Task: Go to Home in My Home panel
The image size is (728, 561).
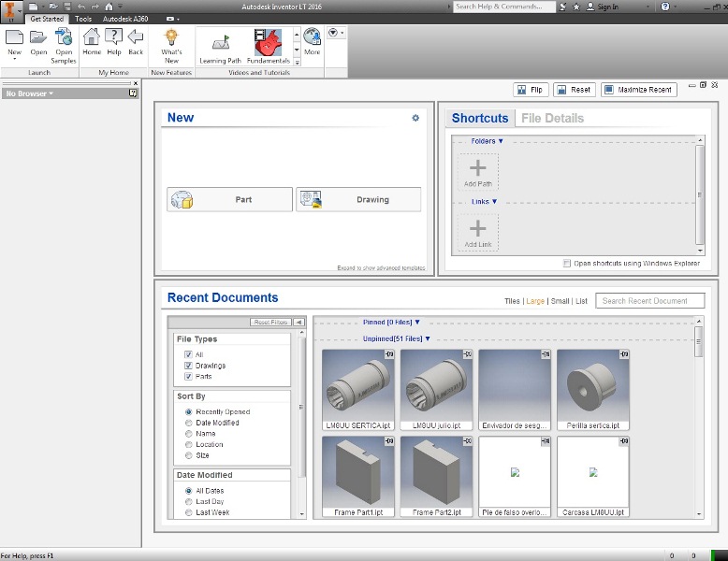Action: pos(91,39)
